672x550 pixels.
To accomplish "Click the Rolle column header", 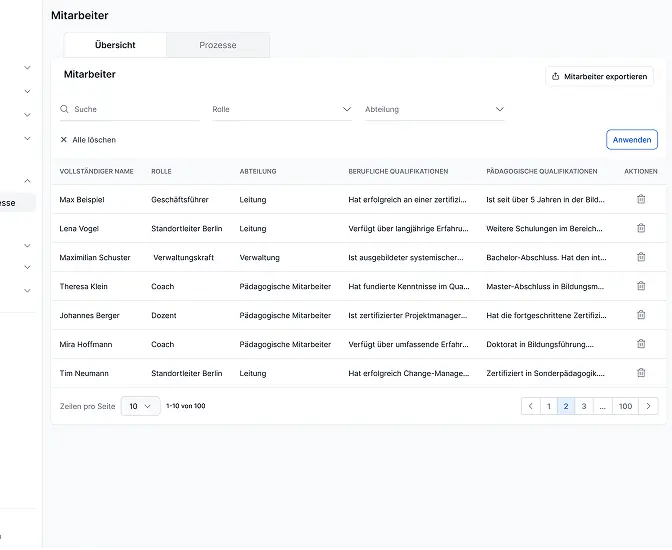I will coord(161,171).
